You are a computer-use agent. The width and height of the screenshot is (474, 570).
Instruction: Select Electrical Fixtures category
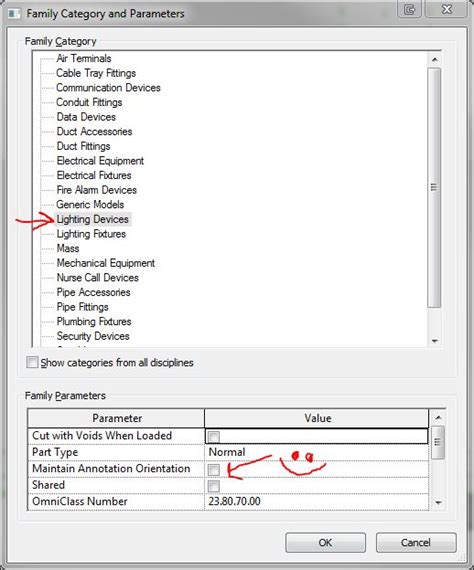pos(94,175)
